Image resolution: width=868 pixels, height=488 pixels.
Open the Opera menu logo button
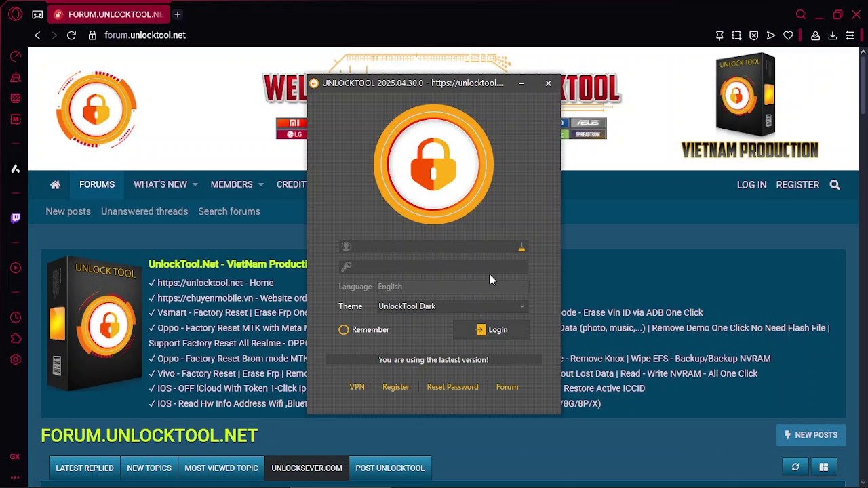click(15, 14)
